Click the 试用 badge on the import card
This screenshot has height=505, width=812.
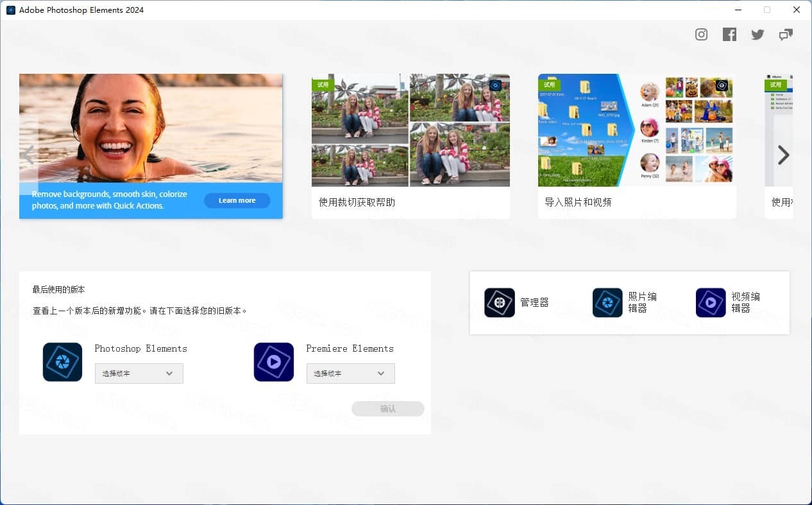pos(549,85)
